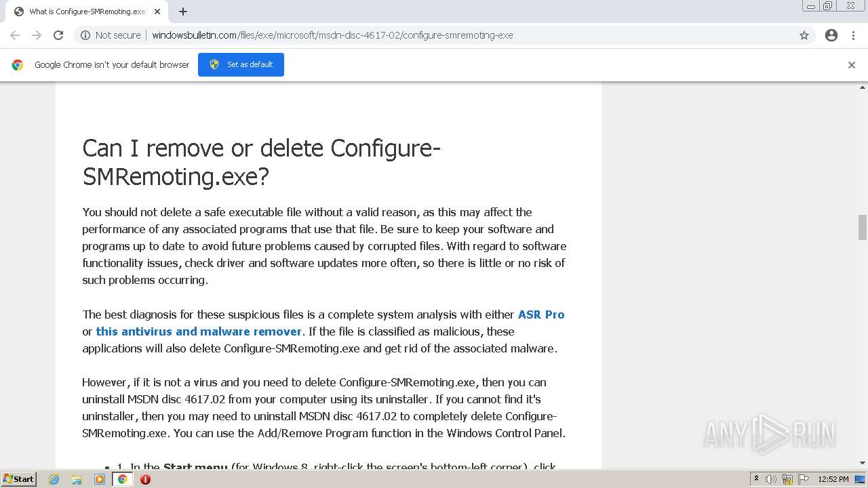Viewport: 868px width, 488px height.
Task: Dismiss the default browser notification bar
Action: click(852, 65)
